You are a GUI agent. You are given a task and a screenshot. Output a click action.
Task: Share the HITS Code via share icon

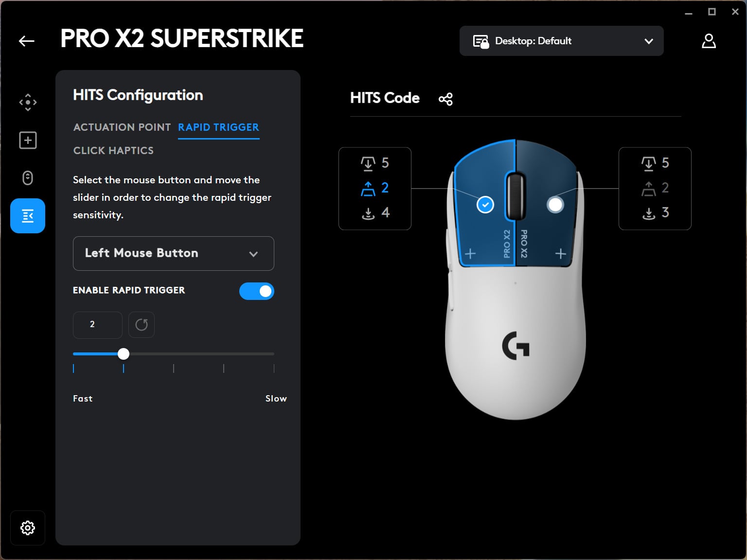[x=445, y=99]
